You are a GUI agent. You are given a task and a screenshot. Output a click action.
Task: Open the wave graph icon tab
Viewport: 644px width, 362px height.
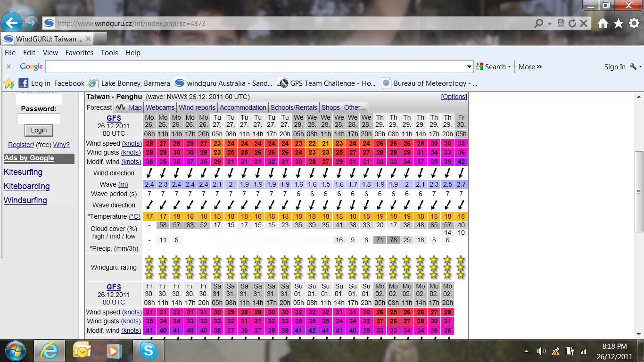click(121, 107)
